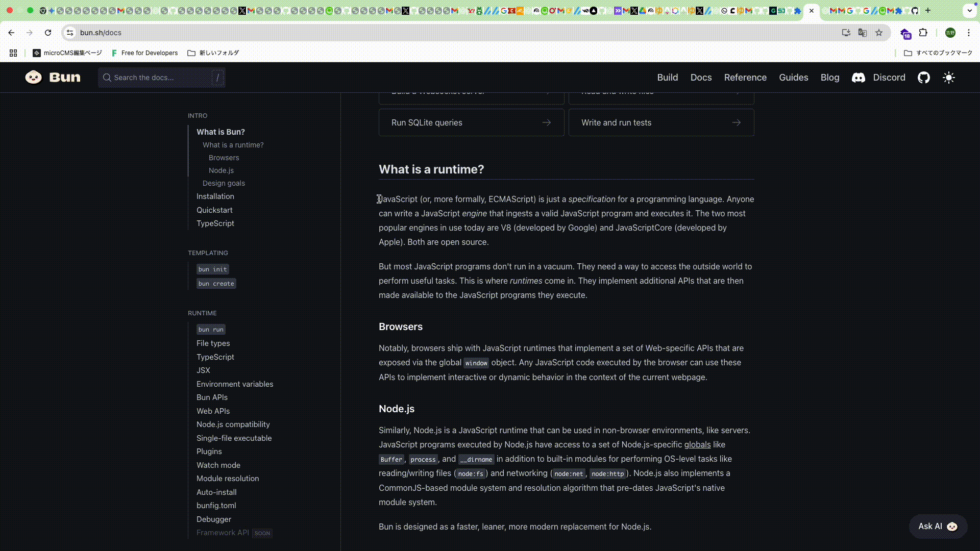Open the Google Translate icon in address bar
980x551 pixels.
click(863, 33)
